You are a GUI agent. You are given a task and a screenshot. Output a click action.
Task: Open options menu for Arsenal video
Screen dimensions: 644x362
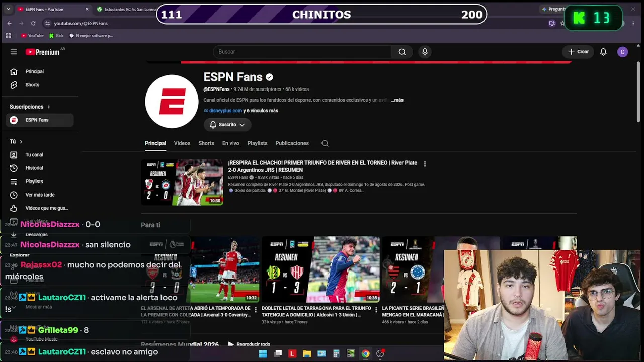click(256, 310)
